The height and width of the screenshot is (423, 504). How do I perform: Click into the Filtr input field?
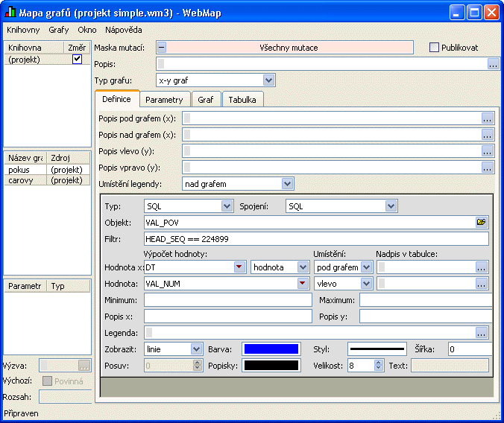tap(316, 238)
